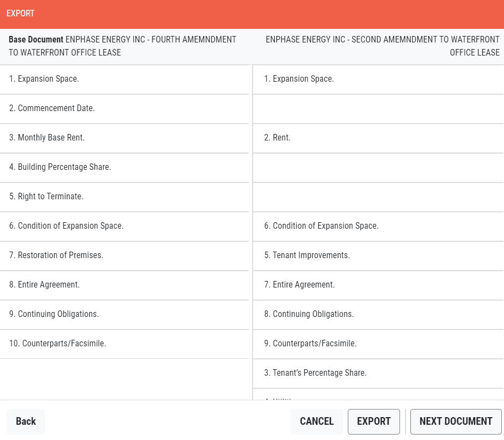Cancel the export dialog

click(317, 421)
